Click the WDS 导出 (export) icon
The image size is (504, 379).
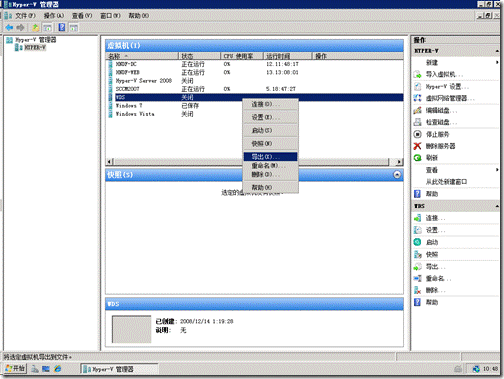pyautogui.click(x=417, y=266)
